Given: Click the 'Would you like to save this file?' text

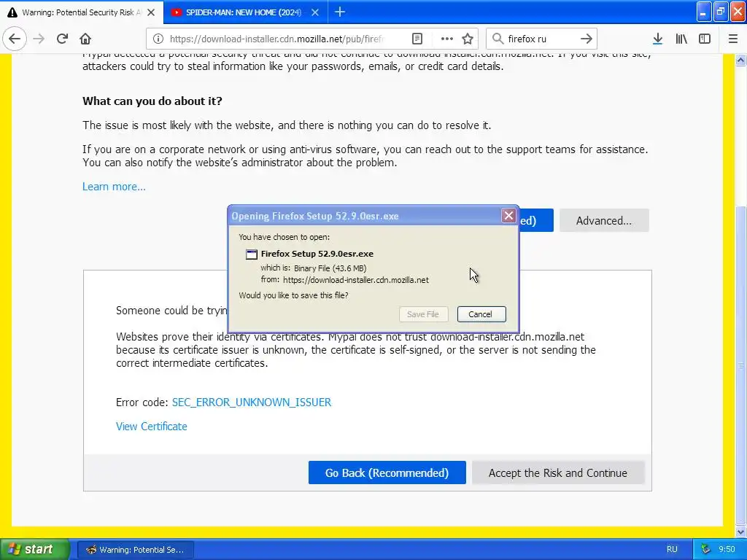Looking at the screenshot, I should tap(293, 295).
